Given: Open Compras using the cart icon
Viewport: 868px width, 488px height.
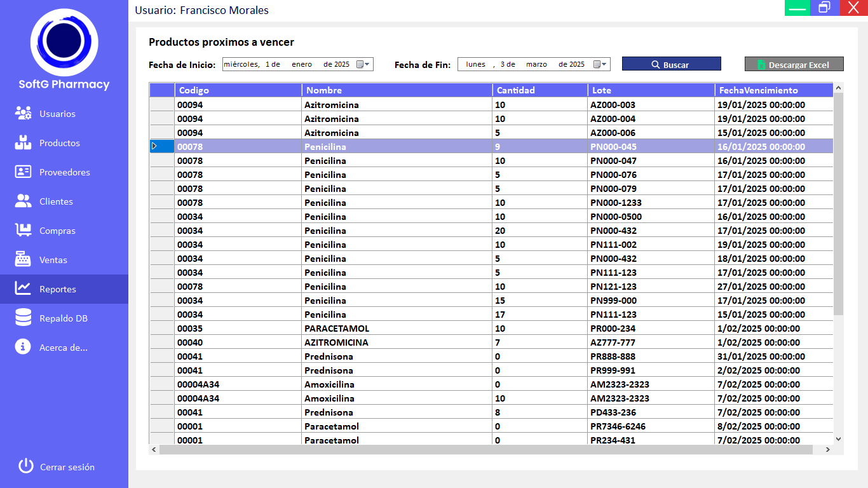Looking at the screenshot, I should tap(24, 231).
